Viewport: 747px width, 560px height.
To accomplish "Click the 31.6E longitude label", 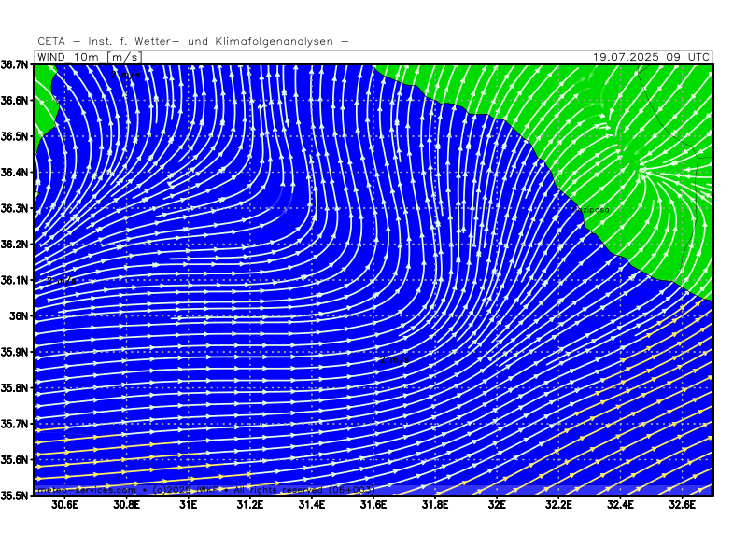I will [373, 505].
